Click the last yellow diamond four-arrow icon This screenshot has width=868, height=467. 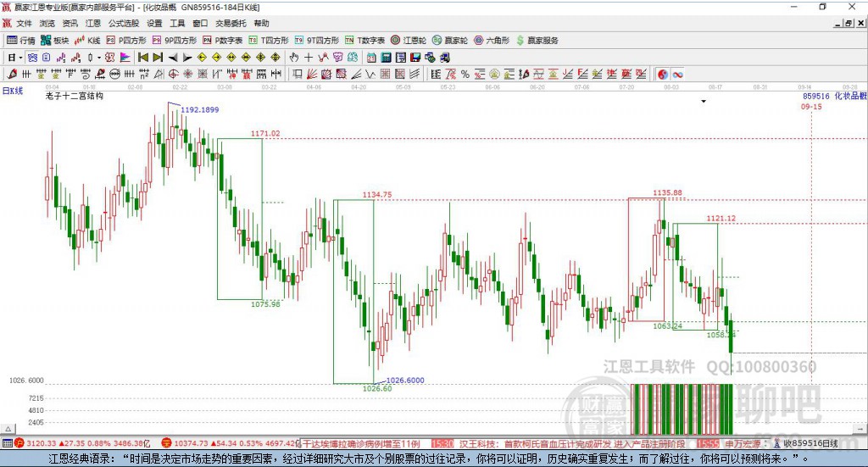[x=275, y=58]
